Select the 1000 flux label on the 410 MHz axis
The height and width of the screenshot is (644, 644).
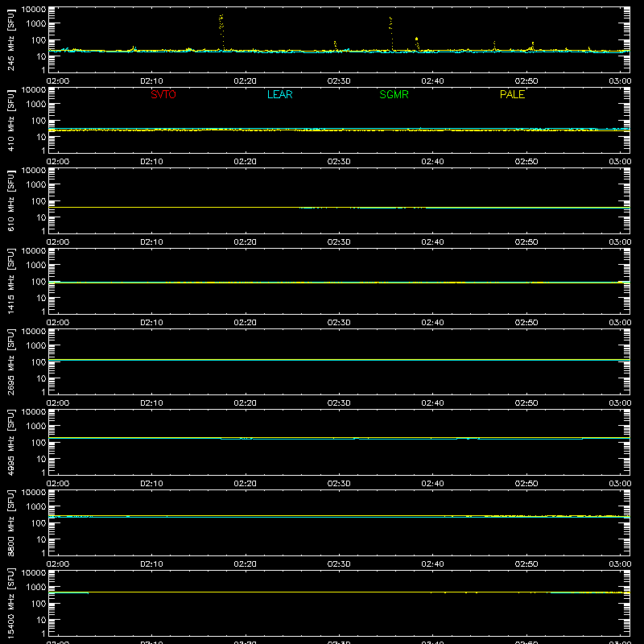[x=36, y=105]
